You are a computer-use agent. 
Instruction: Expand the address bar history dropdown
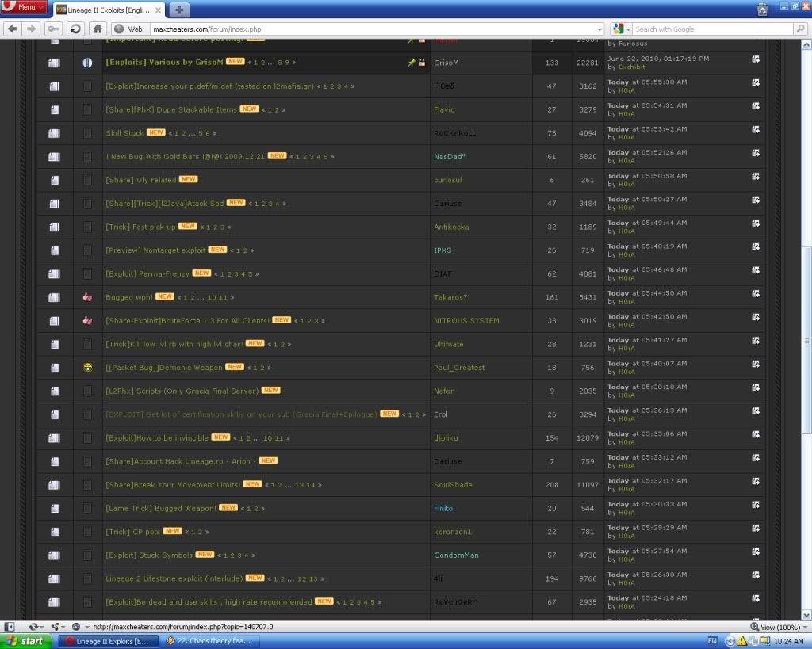tap(599, 29)
